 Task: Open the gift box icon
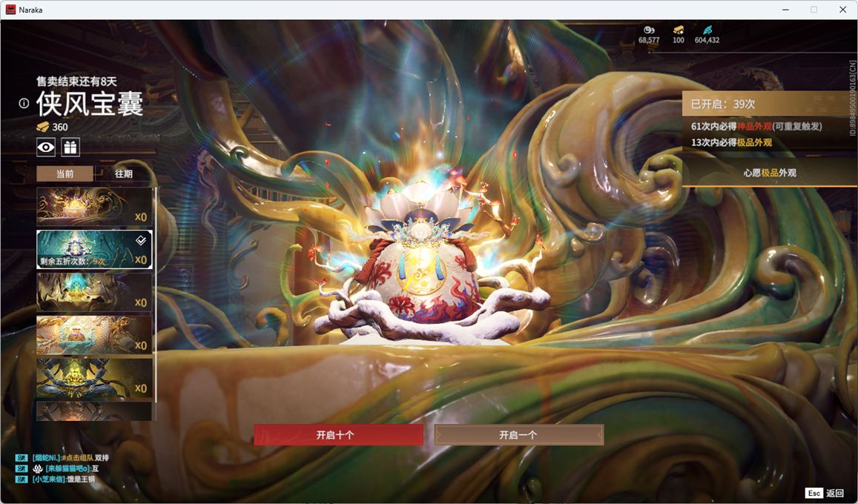coord(70,147)
